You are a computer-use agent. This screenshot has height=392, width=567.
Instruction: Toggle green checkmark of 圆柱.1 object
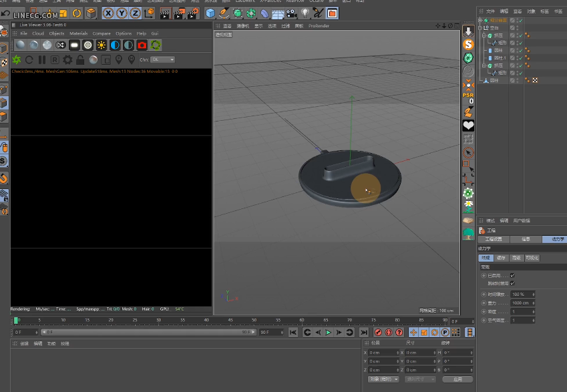521,58
